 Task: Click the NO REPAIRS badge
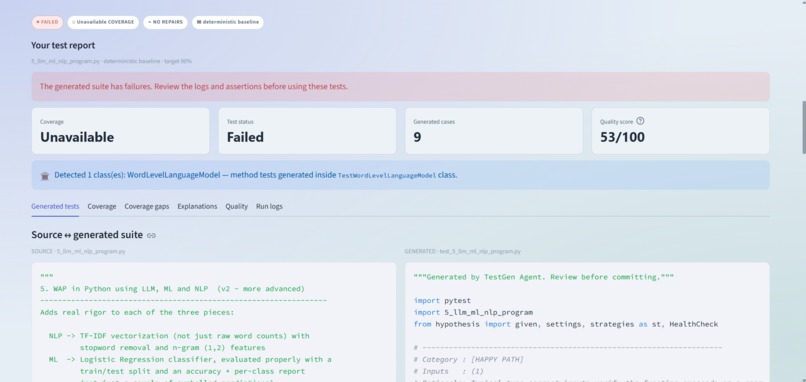coord(165,22)
